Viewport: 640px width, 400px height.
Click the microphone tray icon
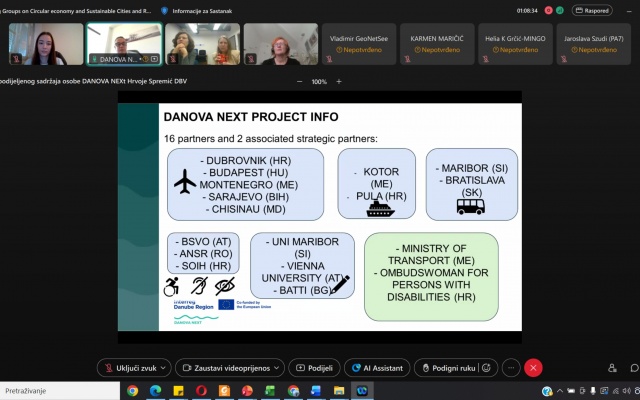(x=593, y=391)
